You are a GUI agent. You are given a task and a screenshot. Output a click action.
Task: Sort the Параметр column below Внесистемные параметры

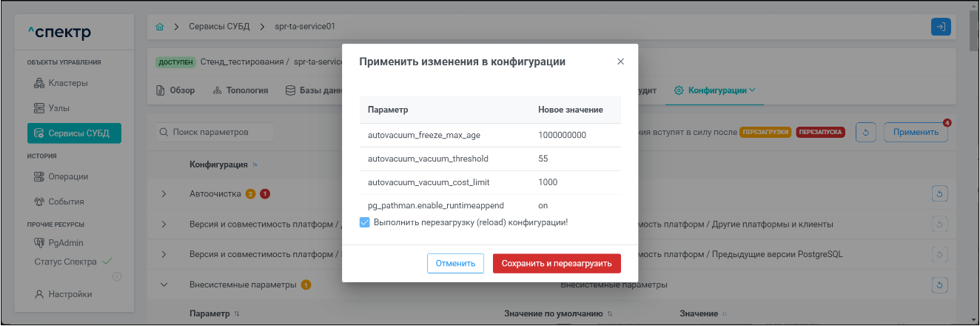238,314
